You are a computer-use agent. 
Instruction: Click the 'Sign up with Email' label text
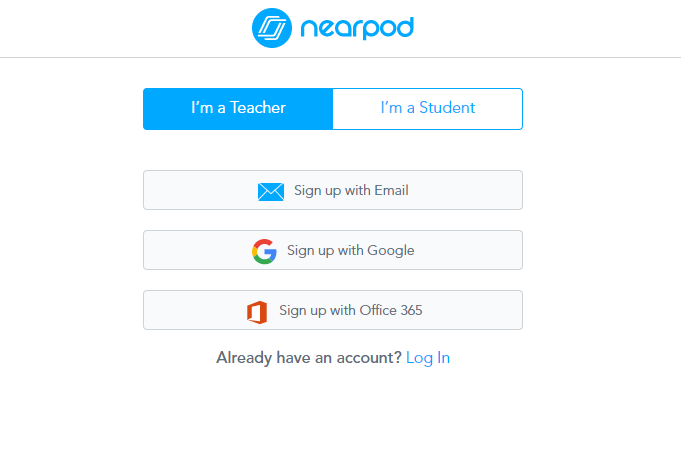pyautogui.click(x=351, y=191)
